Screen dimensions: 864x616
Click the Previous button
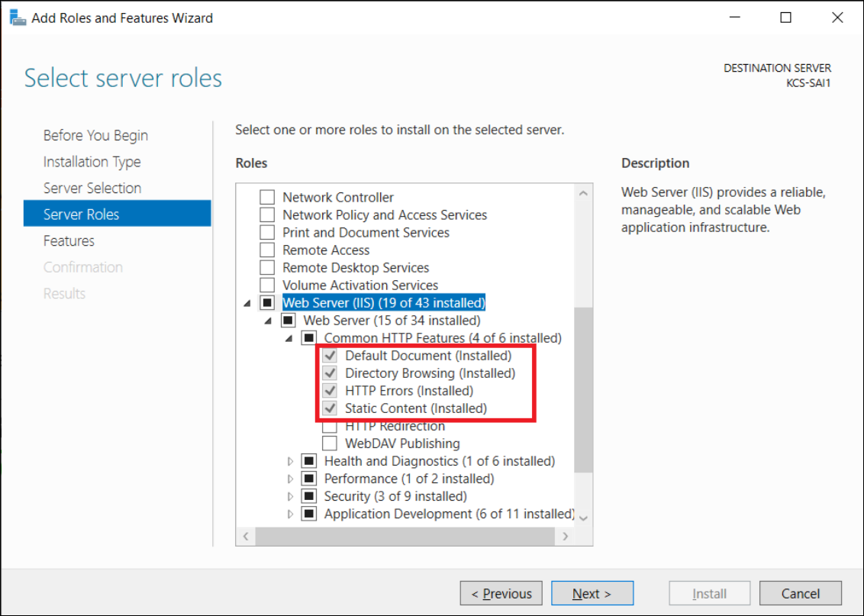501,593
